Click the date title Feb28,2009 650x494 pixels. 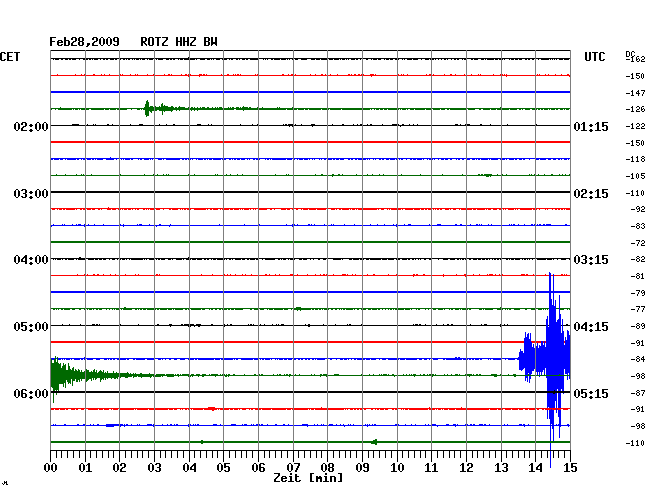(84, 42)
